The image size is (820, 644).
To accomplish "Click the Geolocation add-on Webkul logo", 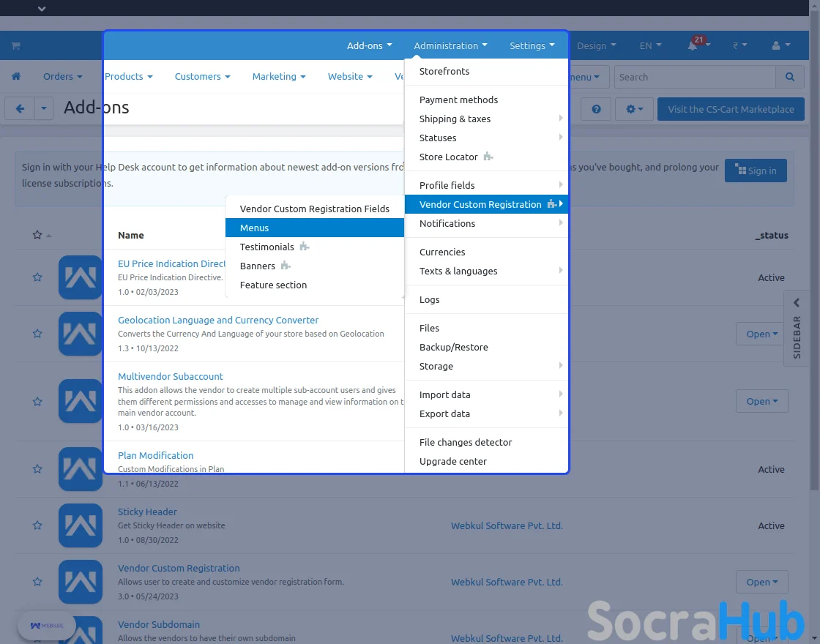I will click(x=81, y=334).
